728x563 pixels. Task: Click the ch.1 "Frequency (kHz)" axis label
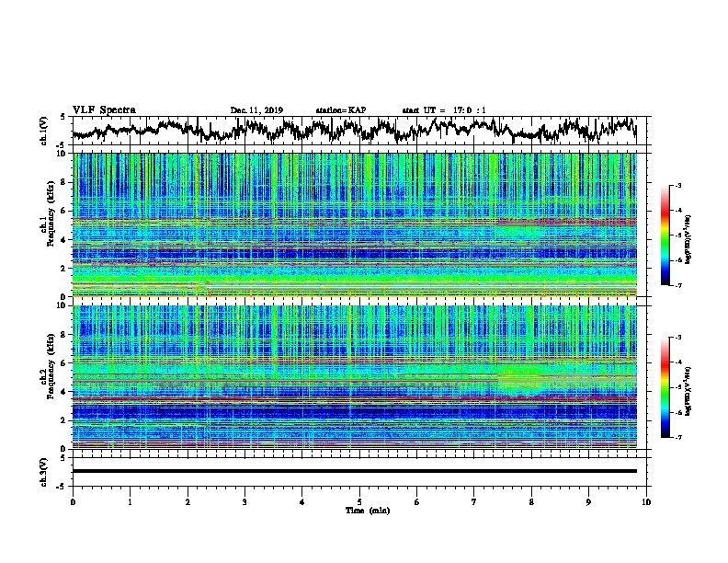[51, 214]
